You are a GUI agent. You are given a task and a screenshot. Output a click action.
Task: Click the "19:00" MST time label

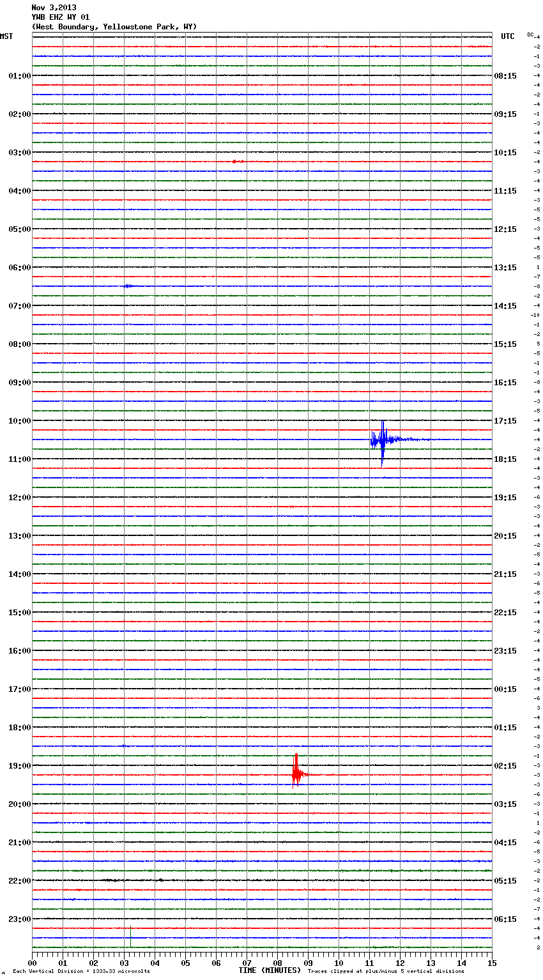coord(20,766)
